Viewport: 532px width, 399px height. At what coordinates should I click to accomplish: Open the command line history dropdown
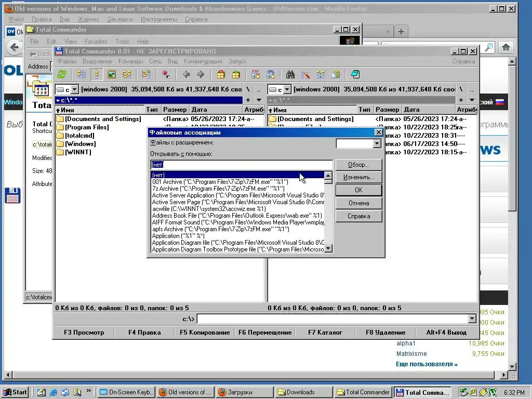(x=472, y=318)
